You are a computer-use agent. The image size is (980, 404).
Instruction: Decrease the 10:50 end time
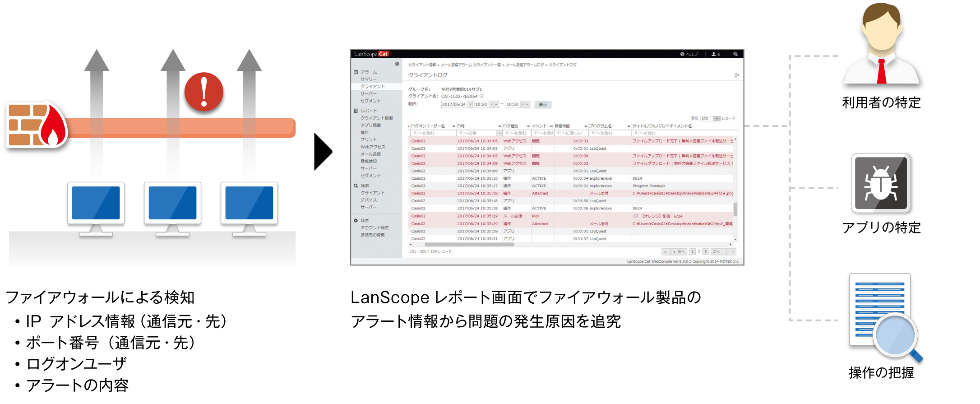(522, 104)
